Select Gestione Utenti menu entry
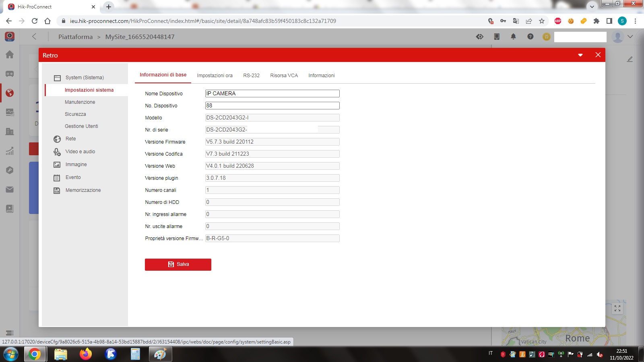The image size is (644, 362). coord(81,126)
